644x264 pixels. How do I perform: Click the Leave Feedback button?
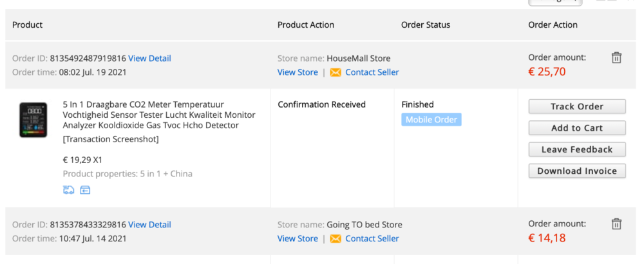point(576,149)
